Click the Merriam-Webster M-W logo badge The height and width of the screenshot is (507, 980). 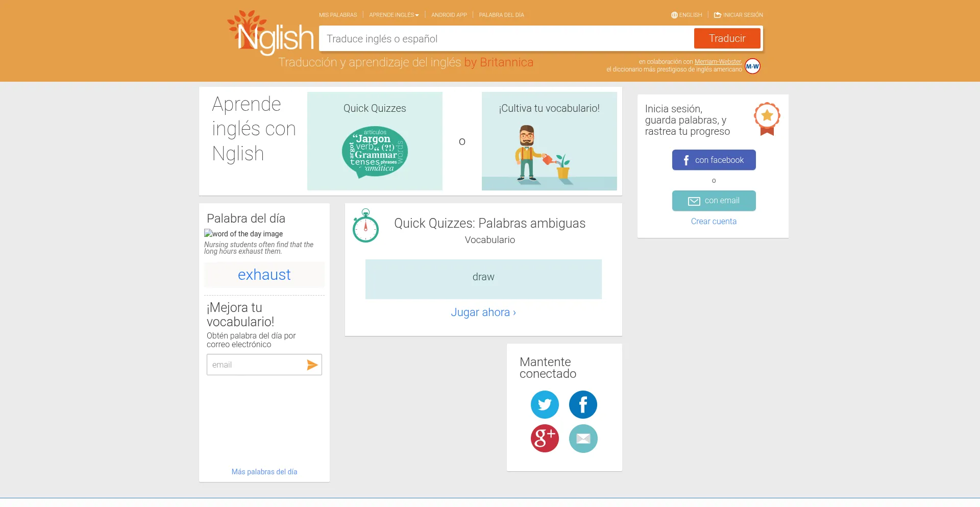(x=752, y=66)
